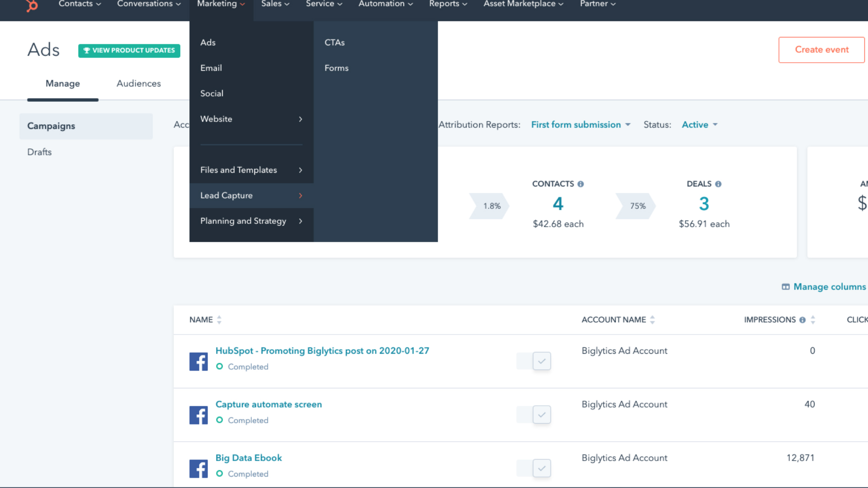Click Facebook icon beside HubSpot Promoting Biglytics campaign

[198, 361]
